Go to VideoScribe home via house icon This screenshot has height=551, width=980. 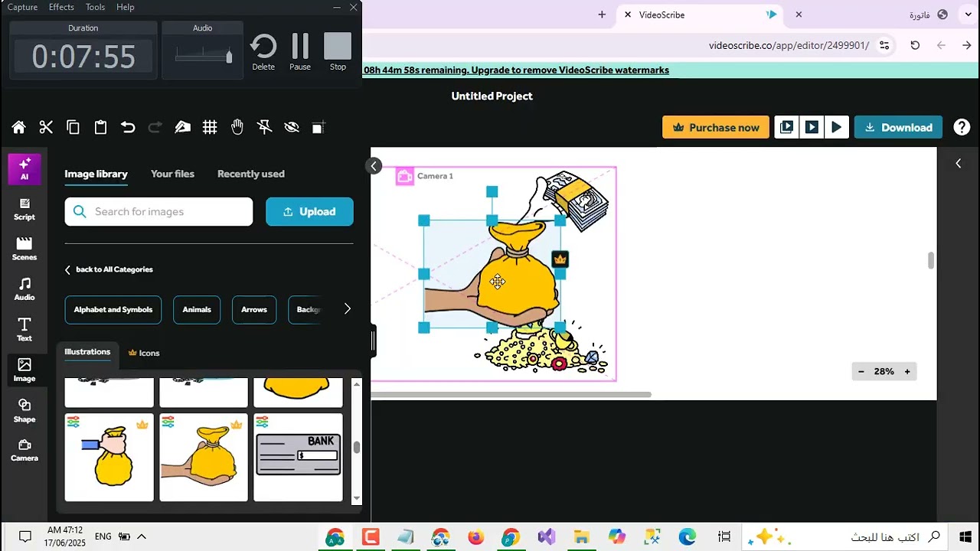click(x=18, y=128)
